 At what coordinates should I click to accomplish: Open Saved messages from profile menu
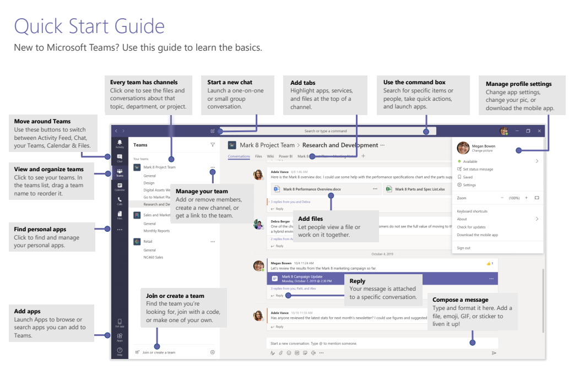click(465, 177)
